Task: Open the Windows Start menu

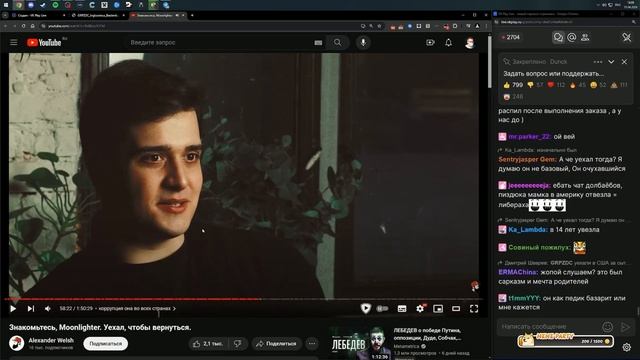Action: coord(6,5)
